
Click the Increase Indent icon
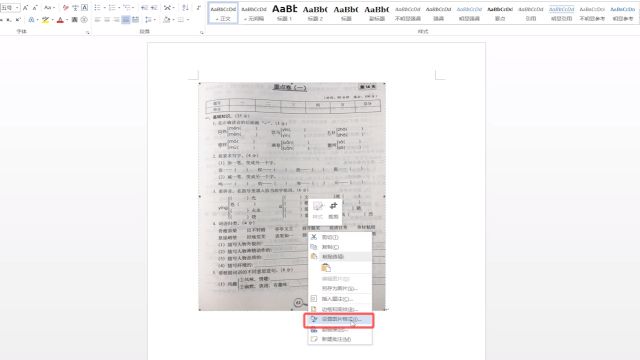pos(154,8)
